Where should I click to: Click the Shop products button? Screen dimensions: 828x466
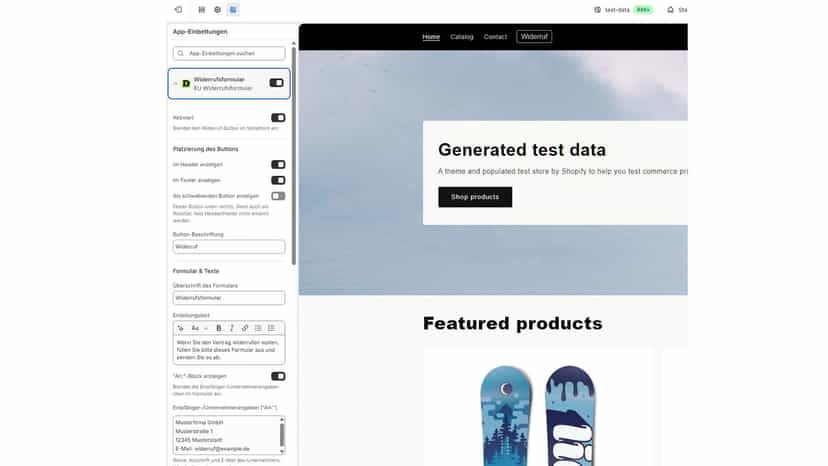tap(475, 197)
